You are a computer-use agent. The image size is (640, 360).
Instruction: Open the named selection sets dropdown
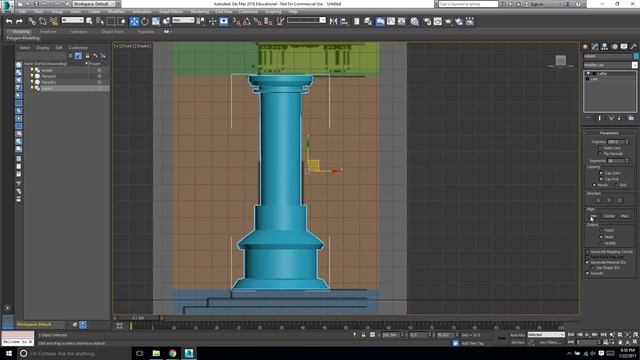[306, 20]
